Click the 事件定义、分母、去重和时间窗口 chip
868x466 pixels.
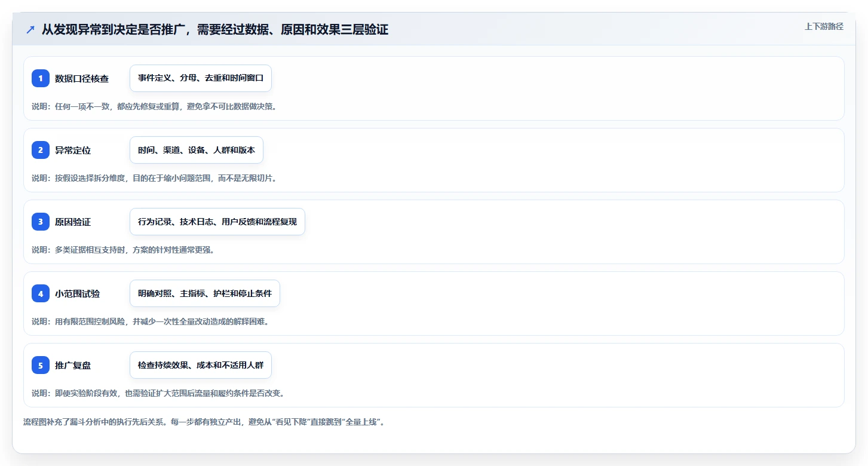[201, 78]
